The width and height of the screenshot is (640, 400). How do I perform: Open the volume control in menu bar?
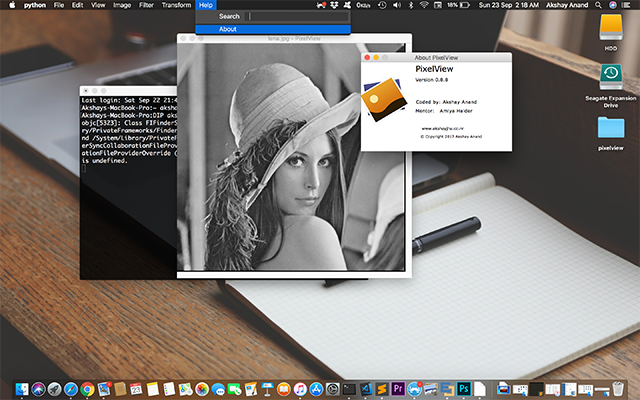[x=397, y=5]
